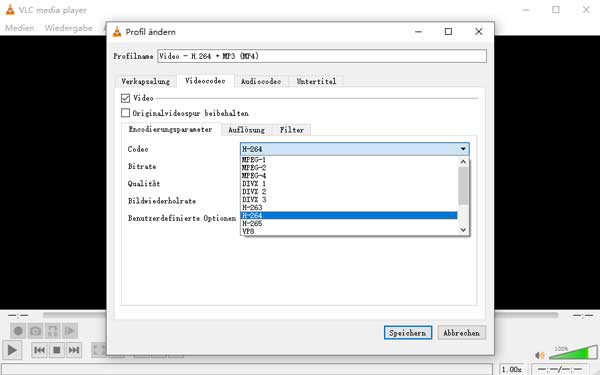Screen dimensions: 600x375
Task: Open the Medien menu
Action: coord(20,28)
